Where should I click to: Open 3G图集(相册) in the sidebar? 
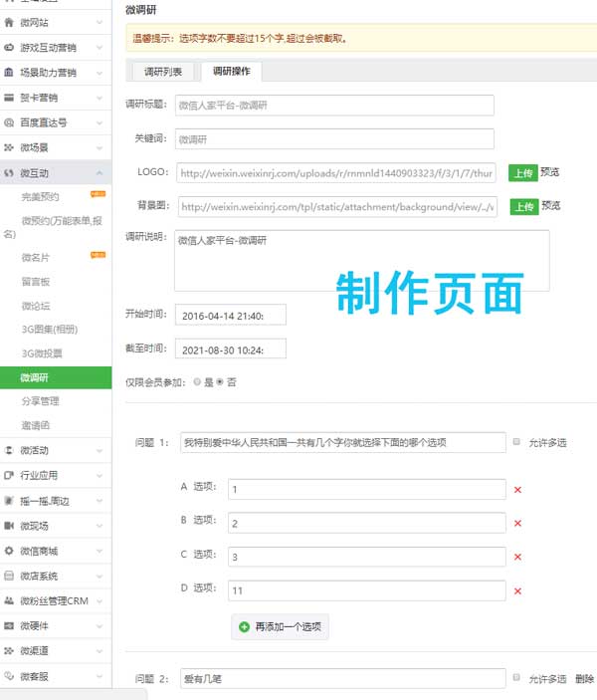[50, 330]
